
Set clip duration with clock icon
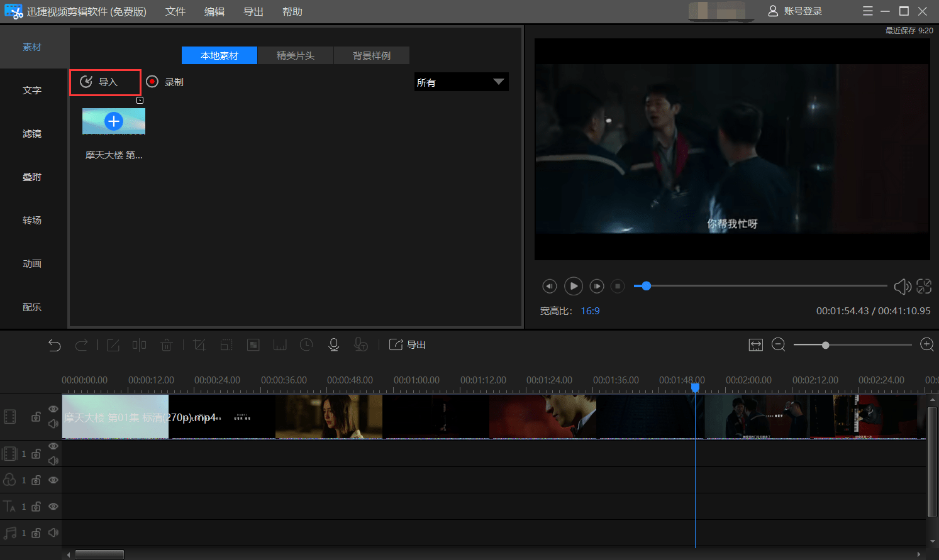306,344
